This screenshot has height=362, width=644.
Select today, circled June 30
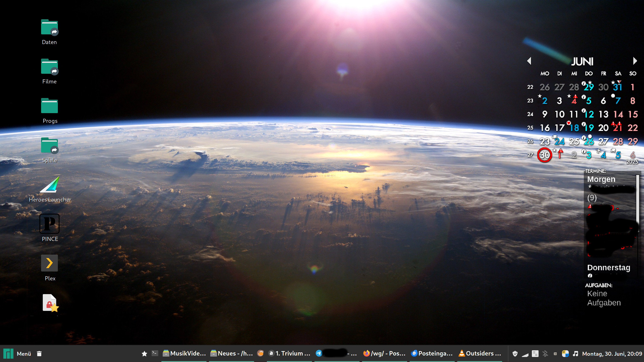click(x=544, y=155)
